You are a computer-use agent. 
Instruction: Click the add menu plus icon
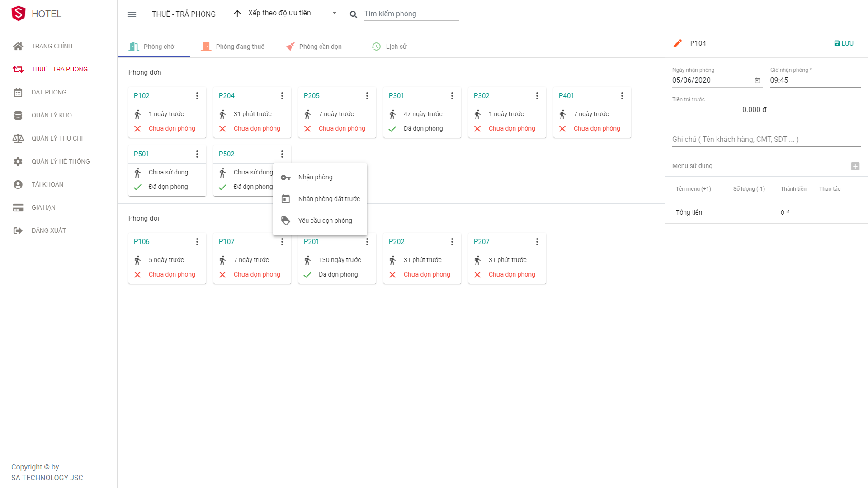click(855, 166)
